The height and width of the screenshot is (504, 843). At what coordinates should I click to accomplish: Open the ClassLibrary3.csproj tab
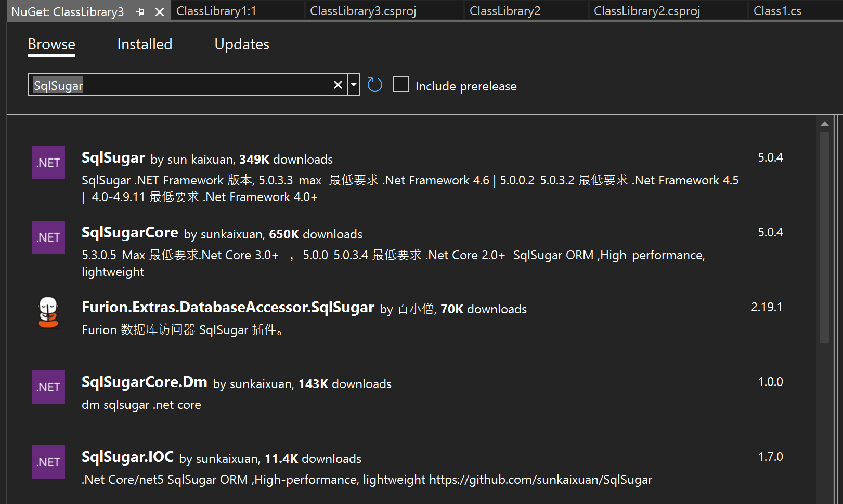[x=363, y=10]
